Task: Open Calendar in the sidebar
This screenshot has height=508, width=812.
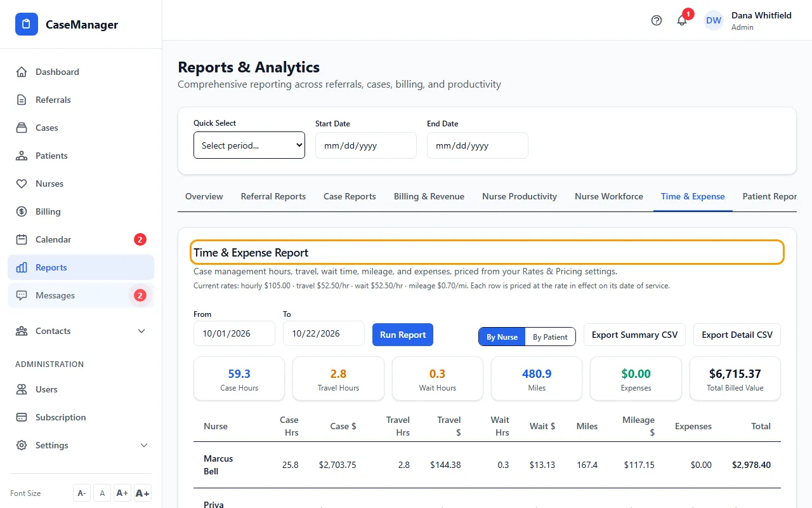Action: click(x=81, y=239)
